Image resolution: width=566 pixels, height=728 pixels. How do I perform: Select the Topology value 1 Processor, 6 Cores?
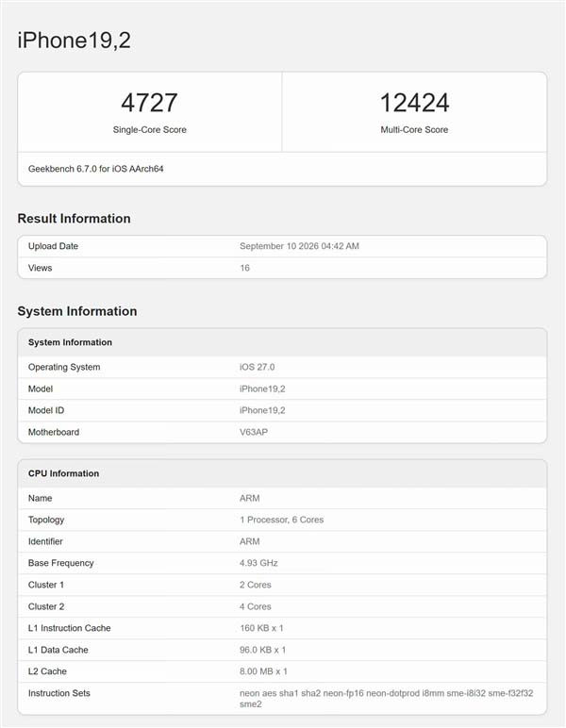pyautogui.click(x=281, y=520)
